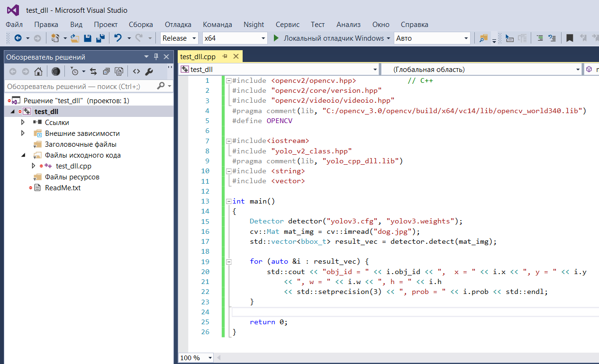
Task: Expand the Ссылки tree node
Action: point(23,122)
